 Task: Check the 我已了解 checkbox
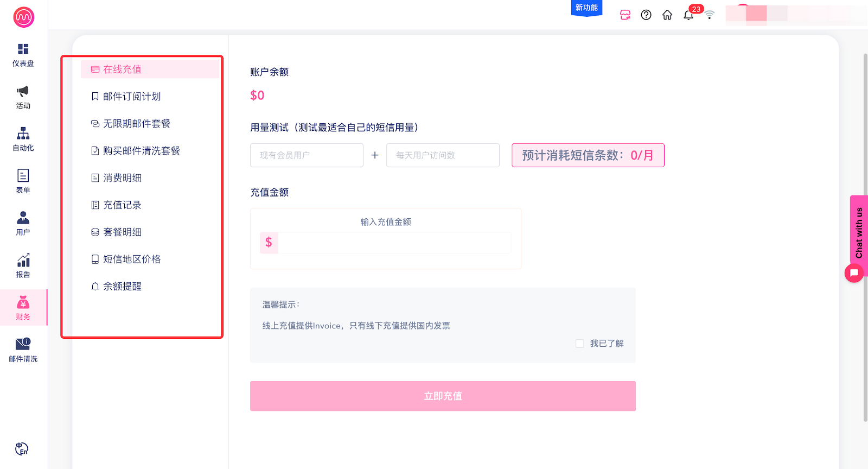[580, 344]
